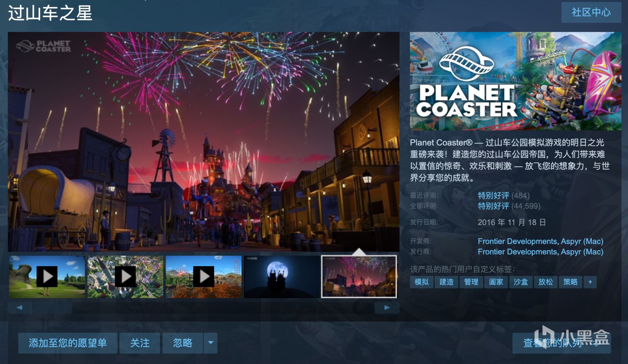Select the moon silhouette screenshot thumbnail
This screenshot has height=364, width=628.
point(282,277)
